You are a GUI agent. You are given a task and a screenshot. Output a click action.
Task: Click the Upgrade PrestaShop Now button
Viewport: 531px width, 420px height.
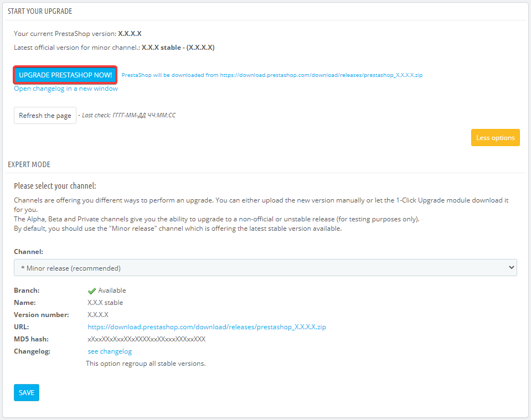tap(65, 75)
